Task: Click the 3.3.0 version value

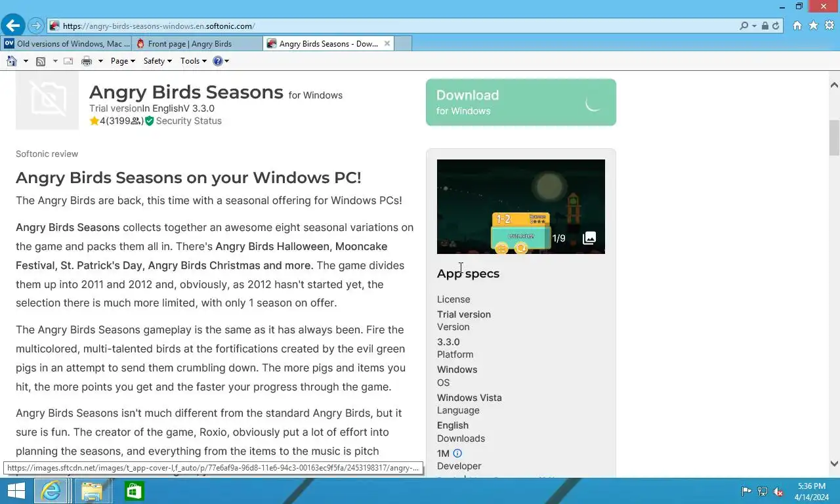Action: tap(448, 342)
